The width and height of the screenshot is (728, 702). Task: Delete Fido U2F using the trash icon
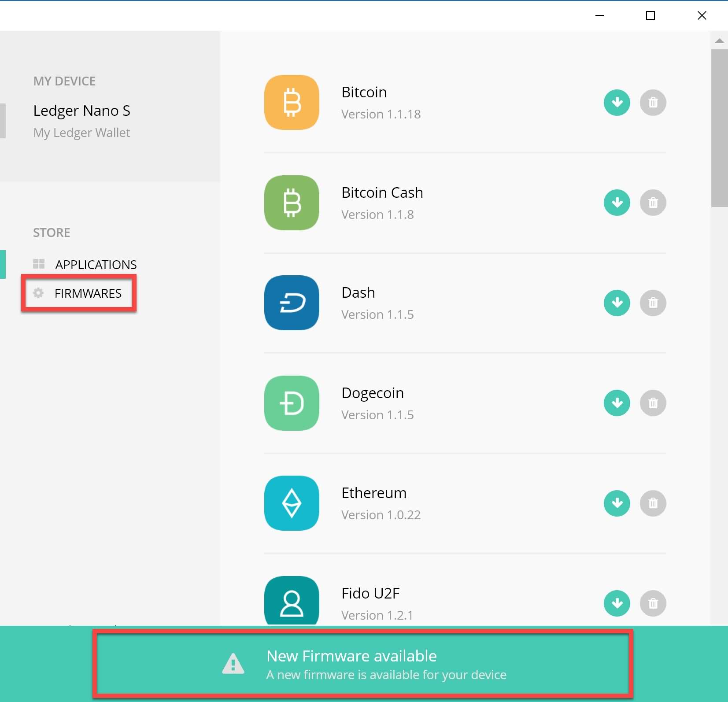(653, 603)
